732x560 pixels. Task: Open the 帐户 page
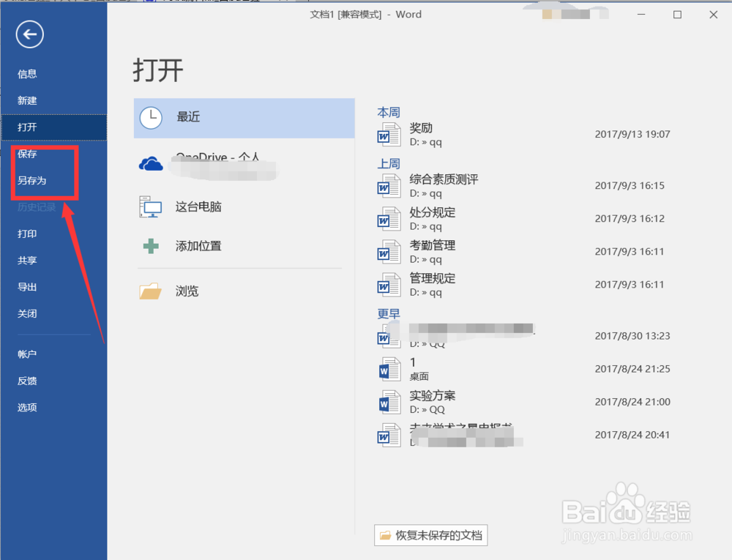coord(27,354)
